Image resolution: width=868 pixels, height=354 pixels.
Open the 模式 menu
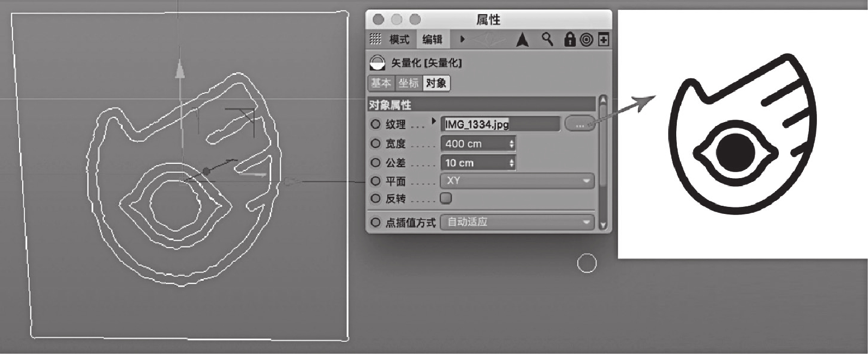(399, 40)
